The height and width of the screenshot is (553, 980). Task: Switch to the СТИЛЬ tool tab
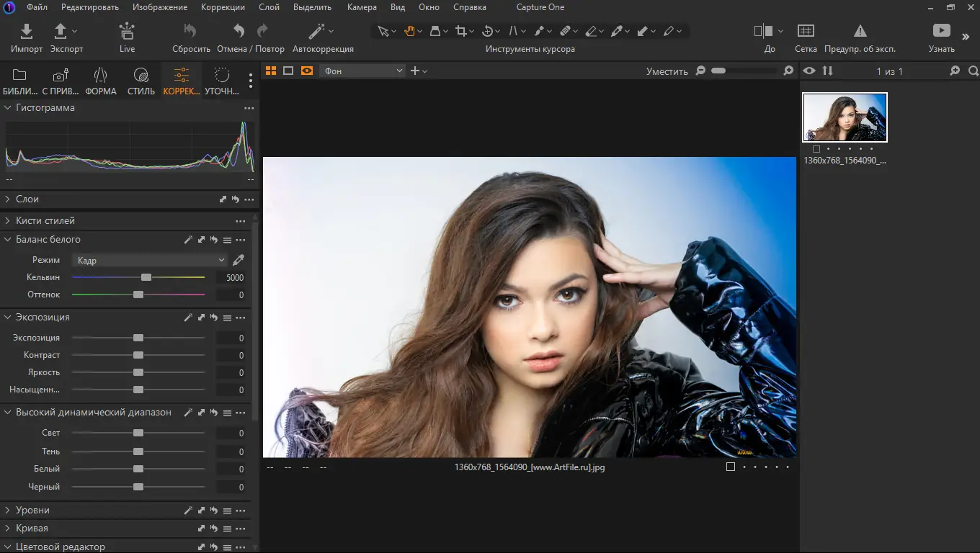pos(141,81)
